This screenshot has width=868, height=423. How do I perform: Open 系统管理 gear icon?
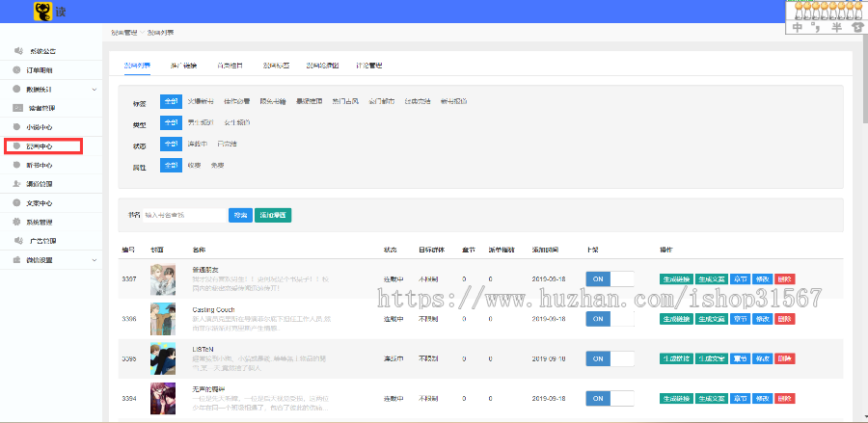pos(16,222)
